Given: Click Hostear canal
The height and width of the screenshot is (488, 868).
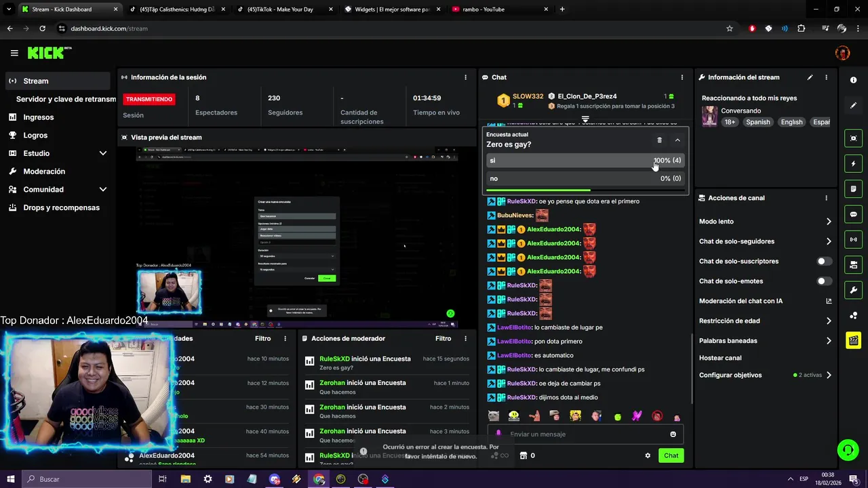Looking at the screenshot, I should click(x=720, y=358).
